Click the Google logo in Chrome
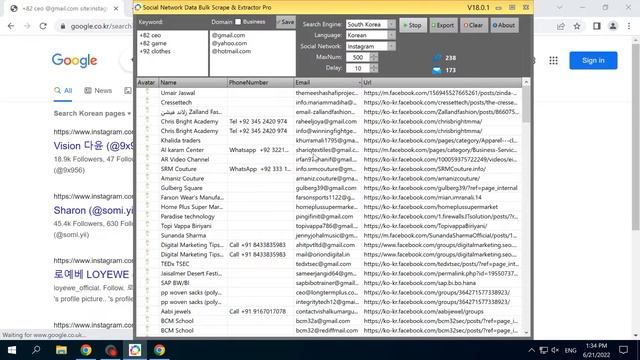This screenshot has height=360, width=640. click(x=74, y=60)
